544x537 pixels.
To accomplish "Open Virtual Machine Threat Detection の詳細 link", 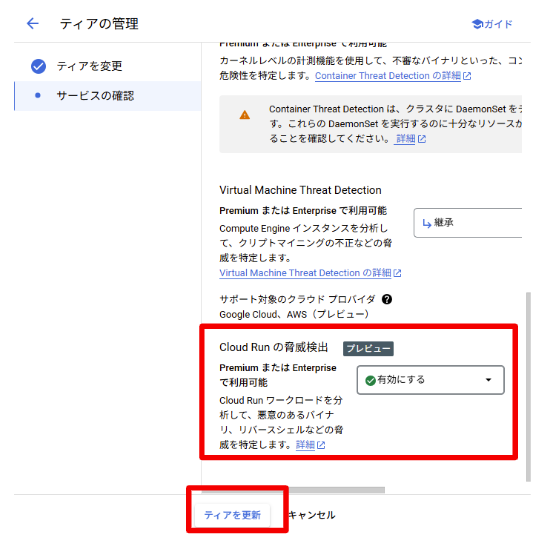I will pos(305,273).
